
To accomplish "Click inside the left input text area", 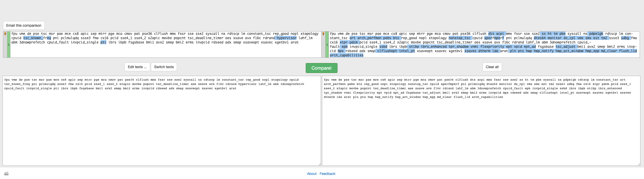I will tap(162, 127).
